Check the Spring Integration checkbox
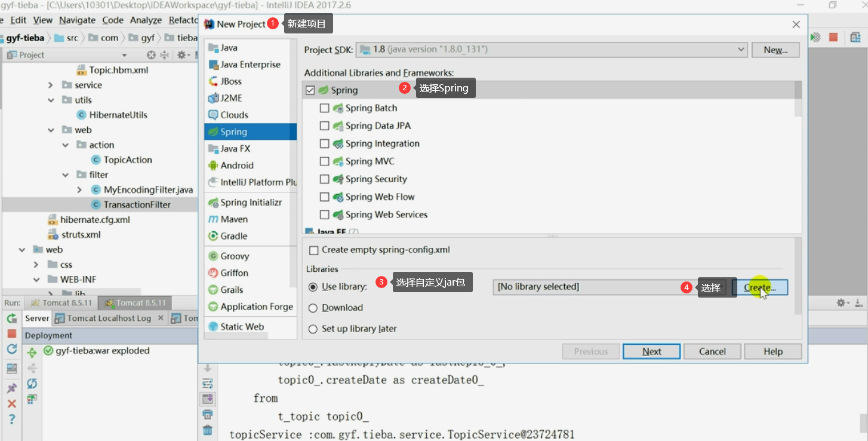The height and width of the screenshot is (441, 868). (325, 144)
